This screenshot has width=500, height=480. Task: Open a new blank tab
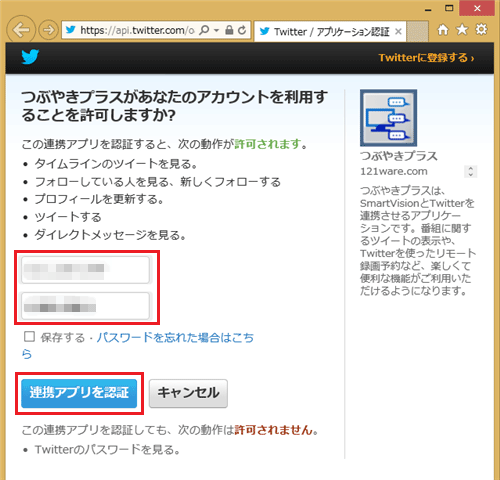(417, 31)
